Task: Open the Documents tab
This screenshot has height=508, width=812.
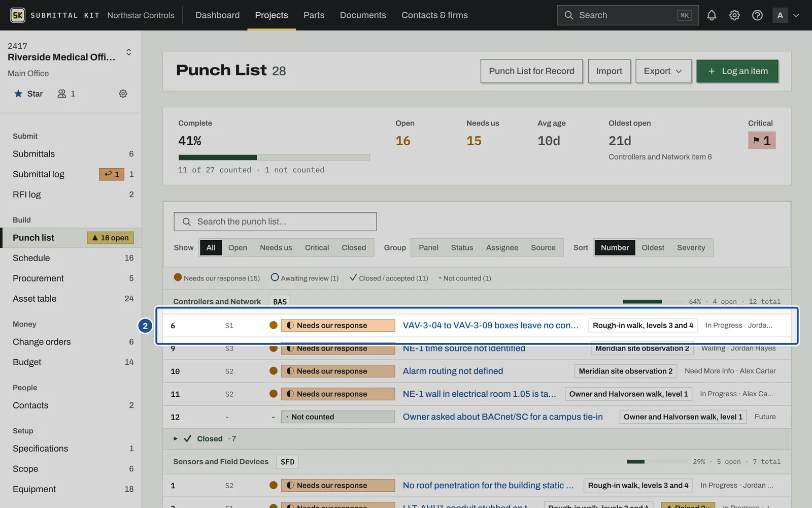Action: pos(363,15)
